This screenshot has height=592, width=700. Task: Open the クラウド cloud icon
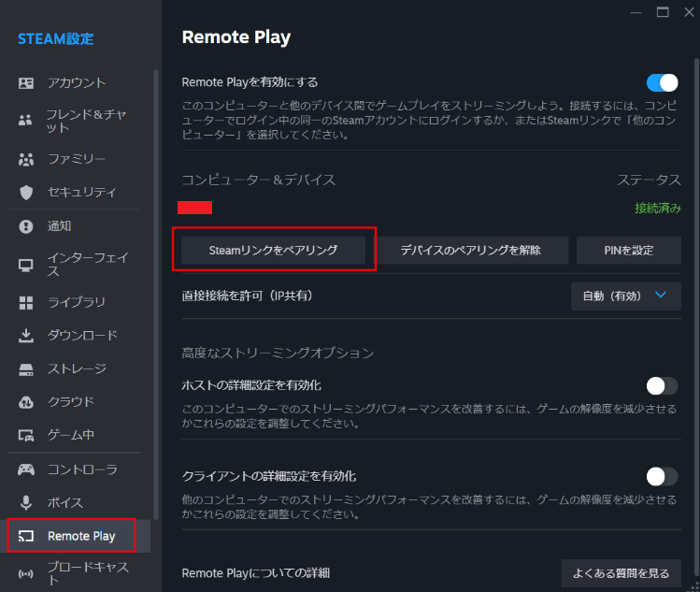click(x=26, y=402)
